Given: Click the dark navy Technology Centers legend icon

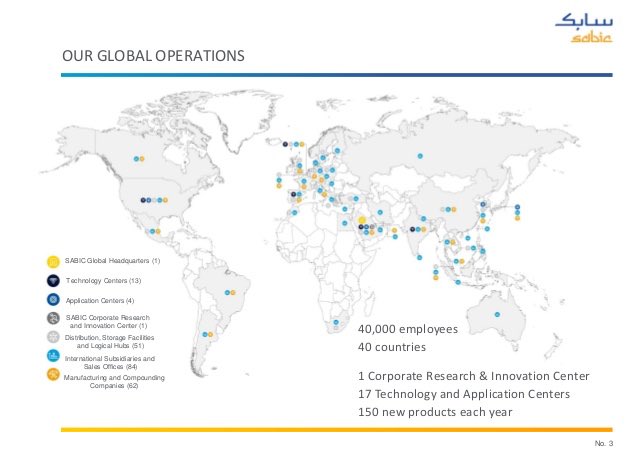Looking at the screenshot, I should pyautogui.click(x=53, y=281).
